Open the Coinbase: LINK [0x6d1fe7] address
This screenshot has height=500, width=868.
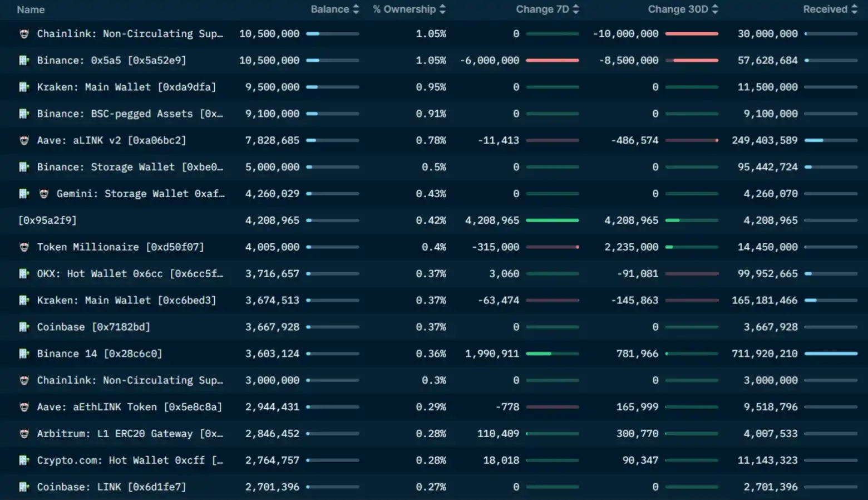(111, 487)
